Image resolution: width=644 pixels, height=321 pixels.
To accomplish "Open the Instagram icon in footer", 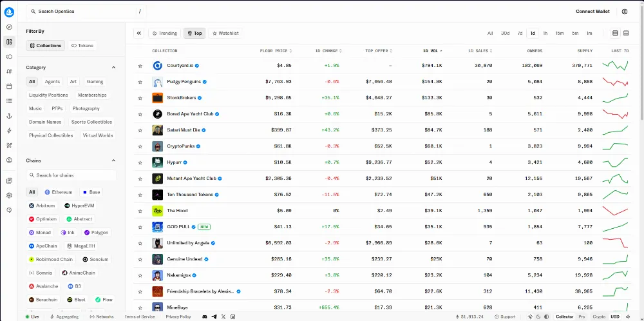I will (233, 317).
